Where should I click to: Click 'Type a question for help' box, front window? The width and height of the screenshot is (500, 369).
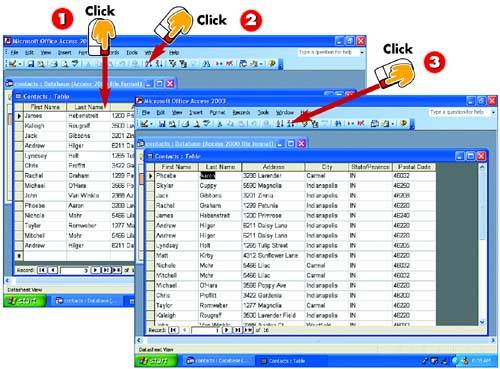[x=460, y=112]
